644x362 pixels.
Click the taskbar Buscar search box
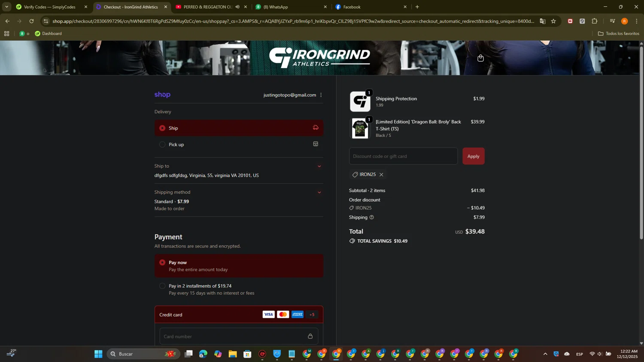click(x=143, y=354)
